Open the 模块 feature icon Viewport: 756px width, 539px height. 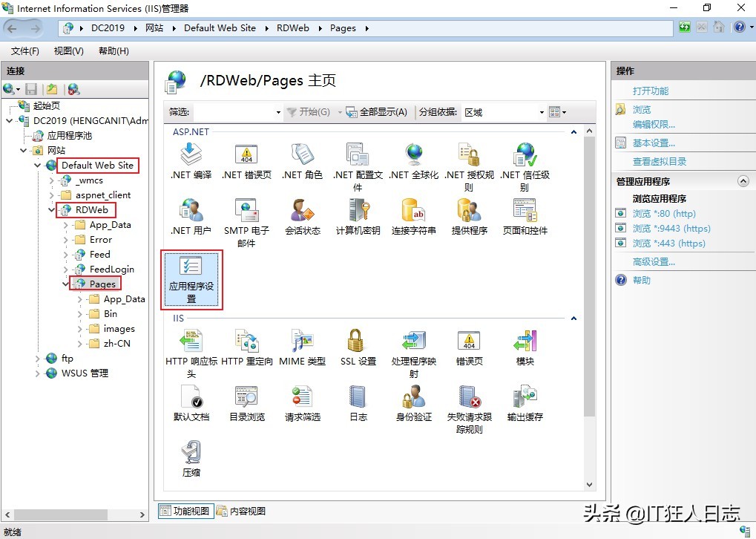(x=525, y=347)
